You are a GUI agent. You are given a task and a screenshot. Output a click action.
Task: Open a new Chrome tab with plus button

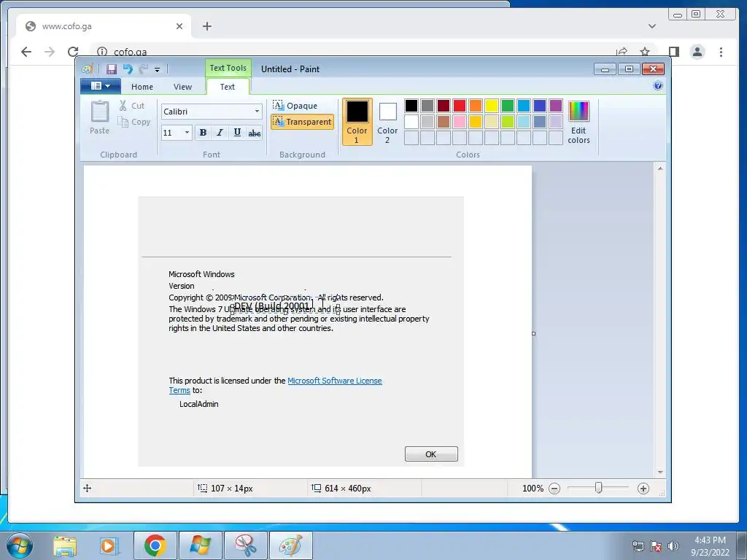click(206, 26)
